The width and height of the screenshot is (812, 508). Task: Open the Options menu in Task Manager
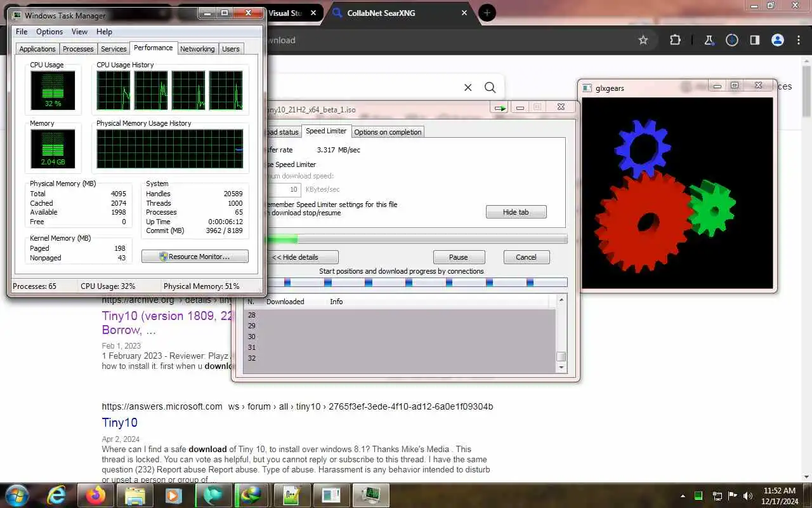pyautogui.click(x=49, y=32)
